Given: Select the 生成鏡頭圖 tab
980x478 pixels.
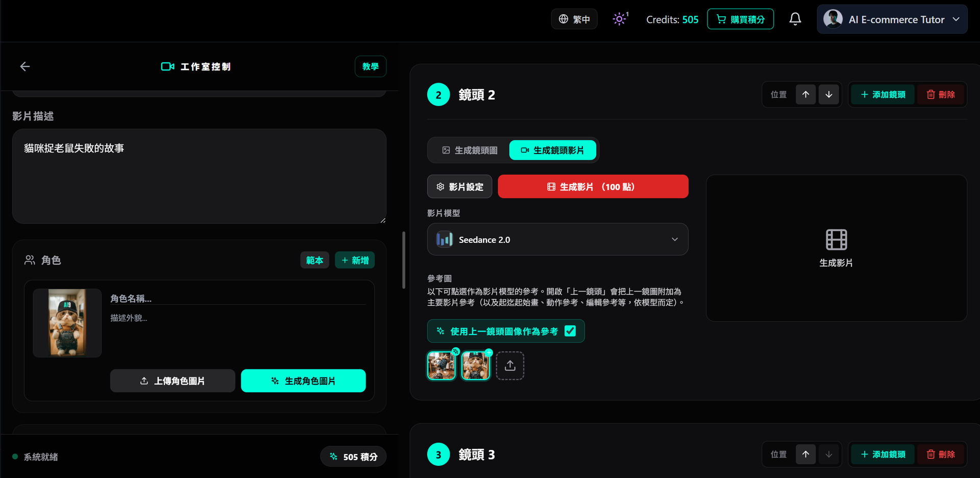Looking at the screenshot, I should (470, 150).
